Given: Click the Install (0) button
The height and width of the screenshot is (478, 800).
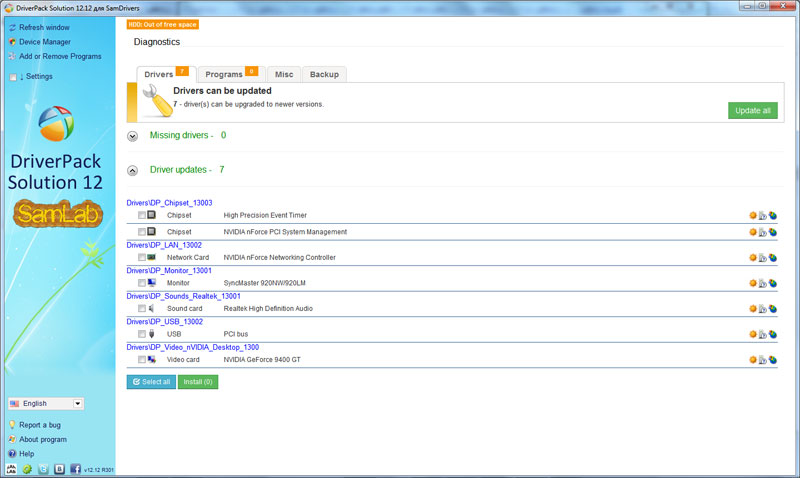Looking at the screenshot, I should click(198, 382).
